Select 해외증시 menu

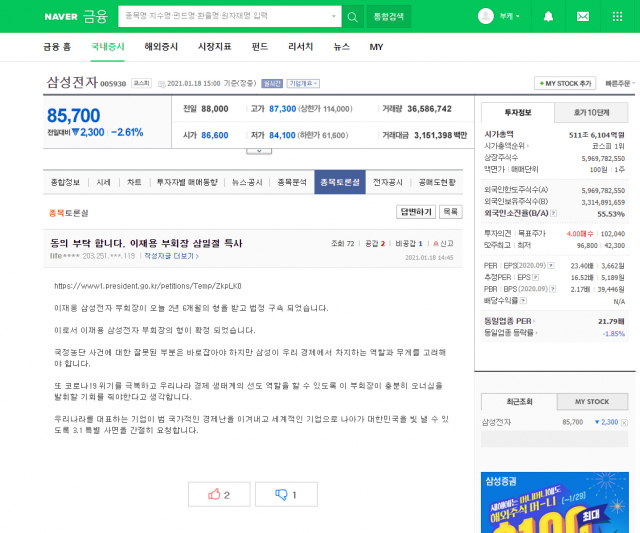(161, 47)
